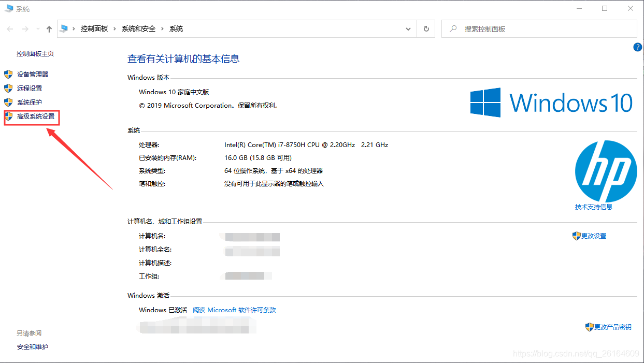
Task: Click the Forward navigation arrow
Action: click(25, 29)
